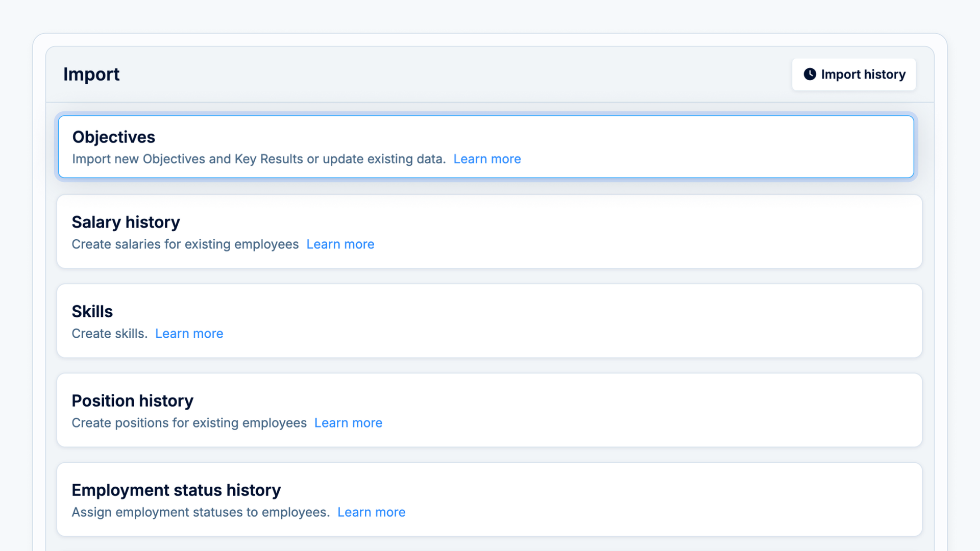Click the Skills heading text
Screen dimensions: 980x551
92,312
